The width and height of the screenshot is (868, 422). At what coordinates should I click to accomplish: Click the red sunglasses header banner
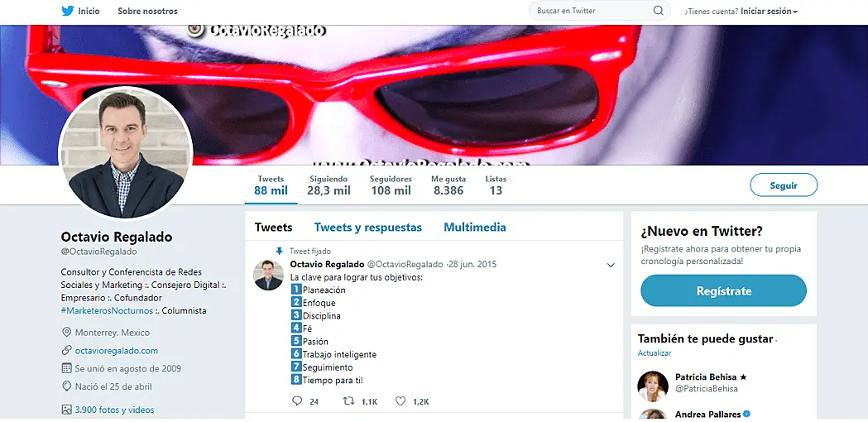(434, 94)
